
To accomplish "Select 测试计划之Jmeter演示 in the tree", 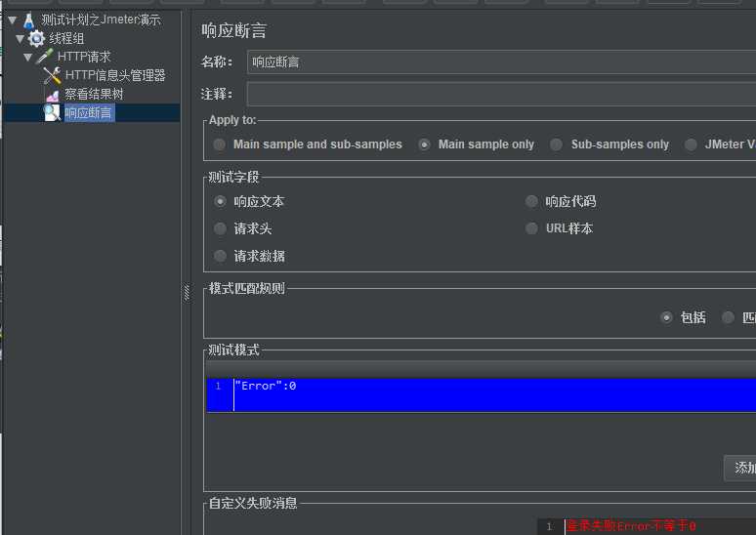I will point(101,21).
